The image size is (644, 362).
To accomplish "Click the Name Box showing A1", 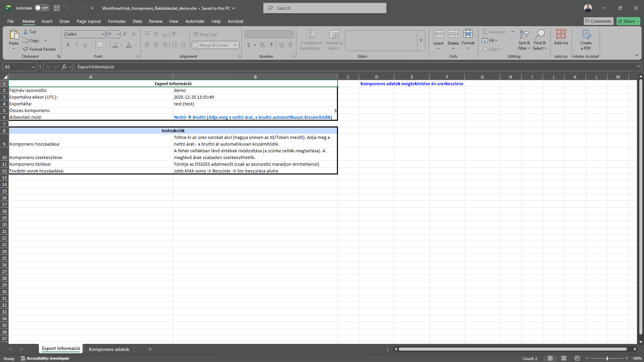I will 19,67.
